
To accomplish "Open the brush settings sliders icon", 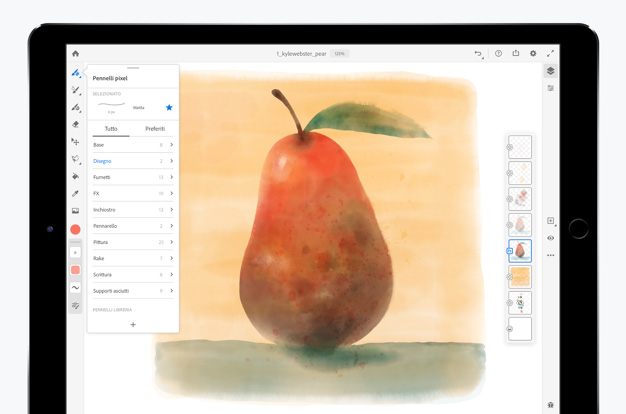I will click(x=75, y=305).
